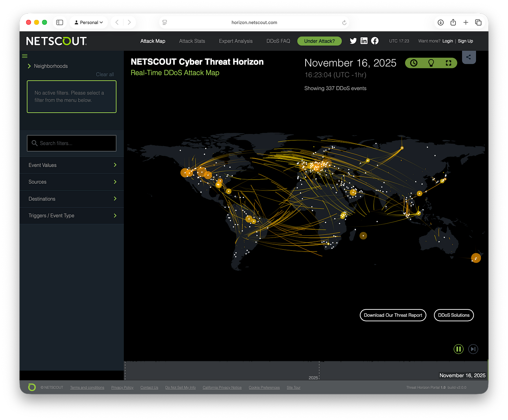
Task: Open California Privacy Notice link
Action: point(222,388)
